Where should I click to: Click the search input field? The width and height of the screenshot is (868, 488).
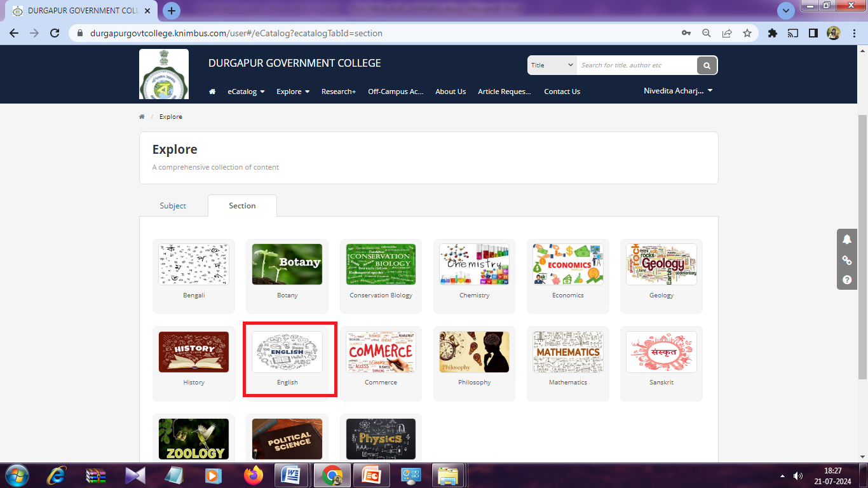point(635,65)
